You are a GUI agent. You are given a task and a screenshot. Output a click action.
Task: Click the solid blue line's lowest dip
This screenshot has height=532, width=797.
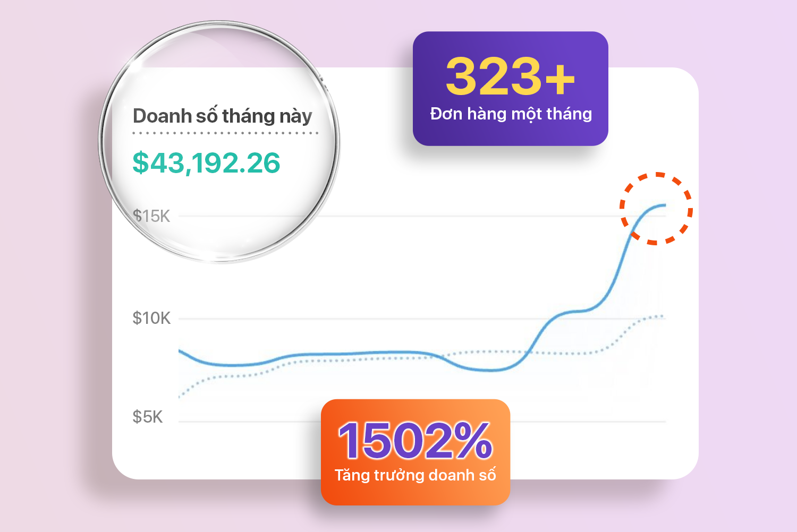(x=491, y=370)
